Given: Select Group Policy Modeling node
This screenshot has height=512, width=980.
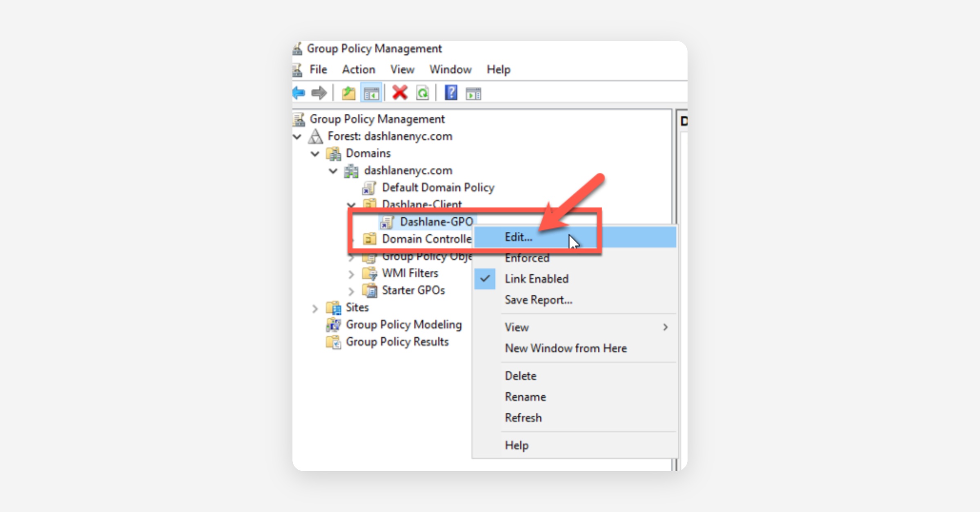Looking at the screenshot, I should point(403,325).
